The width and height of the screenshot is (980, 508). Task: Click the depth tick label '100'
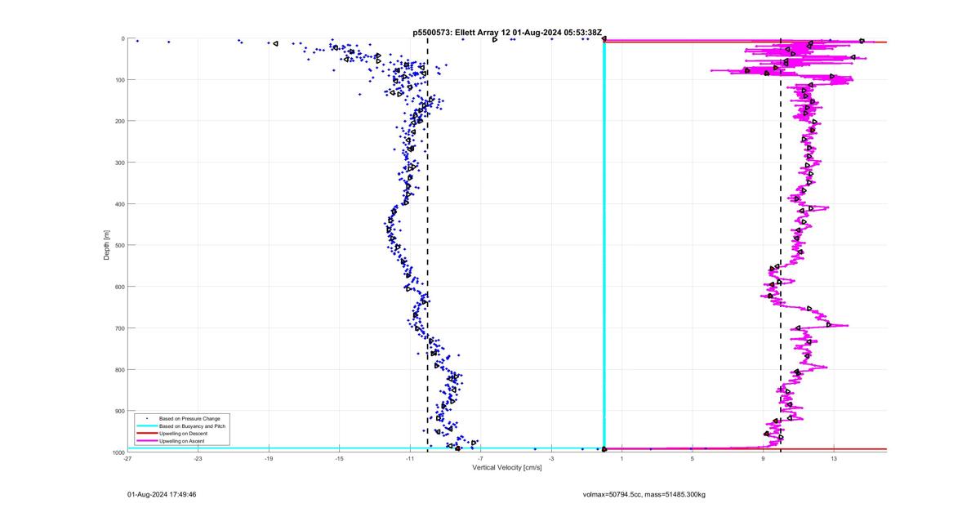(118, 80)
